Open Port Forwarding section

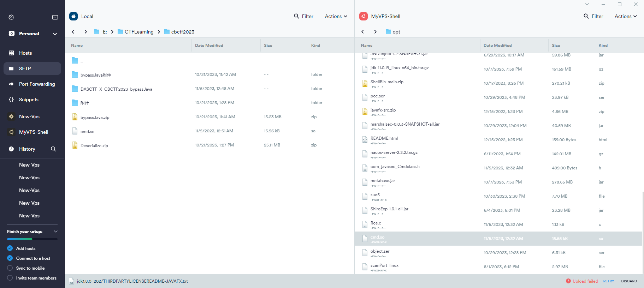(32, 84)
